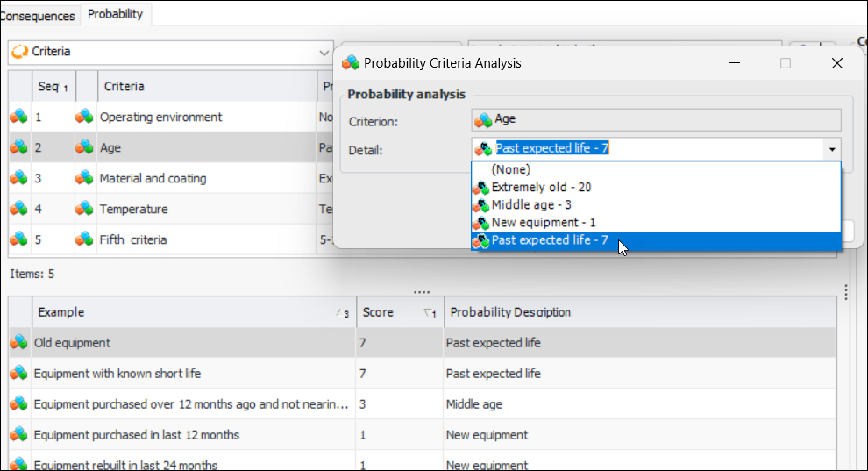This screenshot has height=471, width=868.
Task: Click icon next to Equipment with known short life
Action: click(x=18, y=374)
